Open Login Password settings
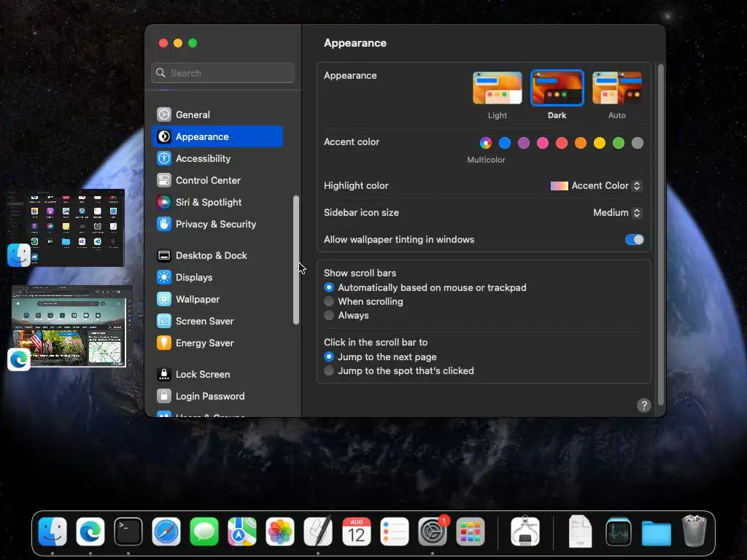 (x=217, y=397)
